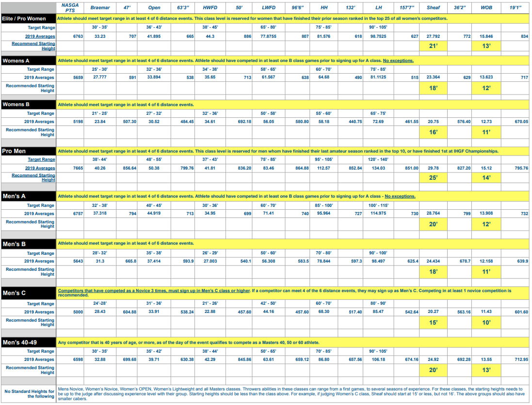Click the No exceptions link in Womens A row
Viewport: 532px width, 405px height.
point(399,61)
